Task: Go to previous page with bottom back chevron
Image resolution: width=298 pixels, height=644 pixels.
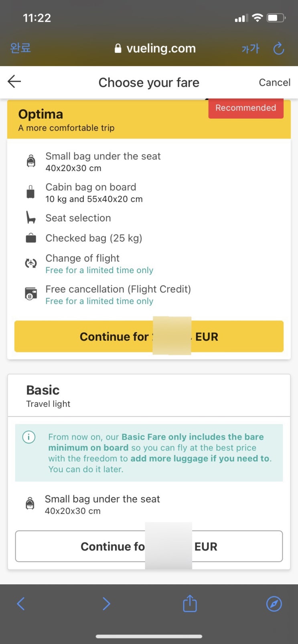Action: tap(21, 604)
